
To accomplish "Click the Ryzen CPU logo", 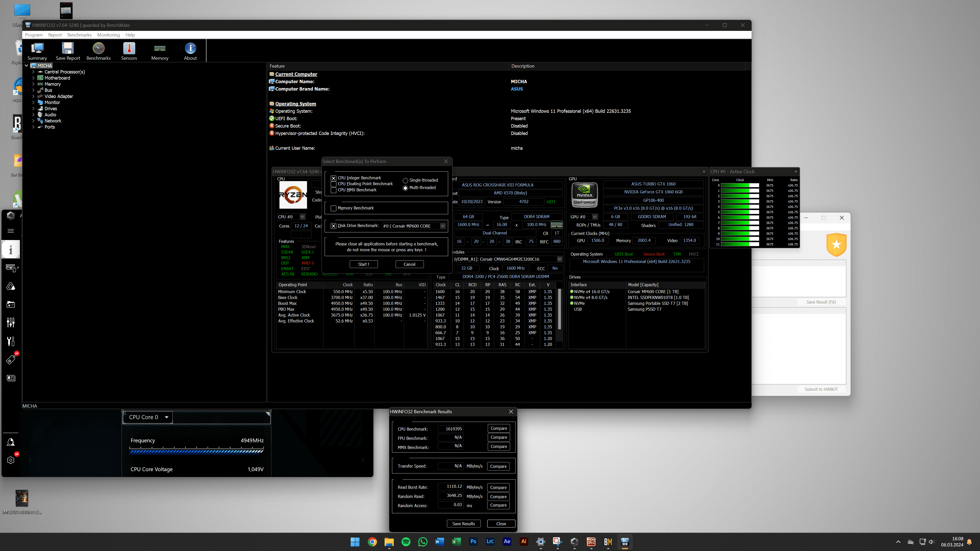I will pyautogui.click(x=293, y=195).
